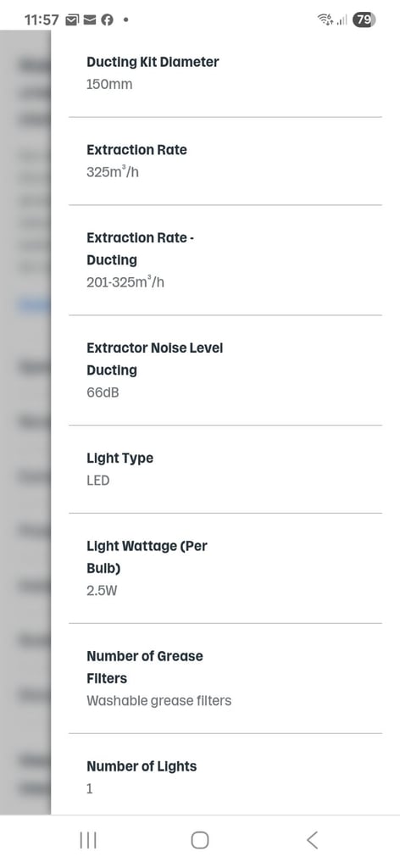Tap the blurred background panel to dismiss

coord(25,420)
